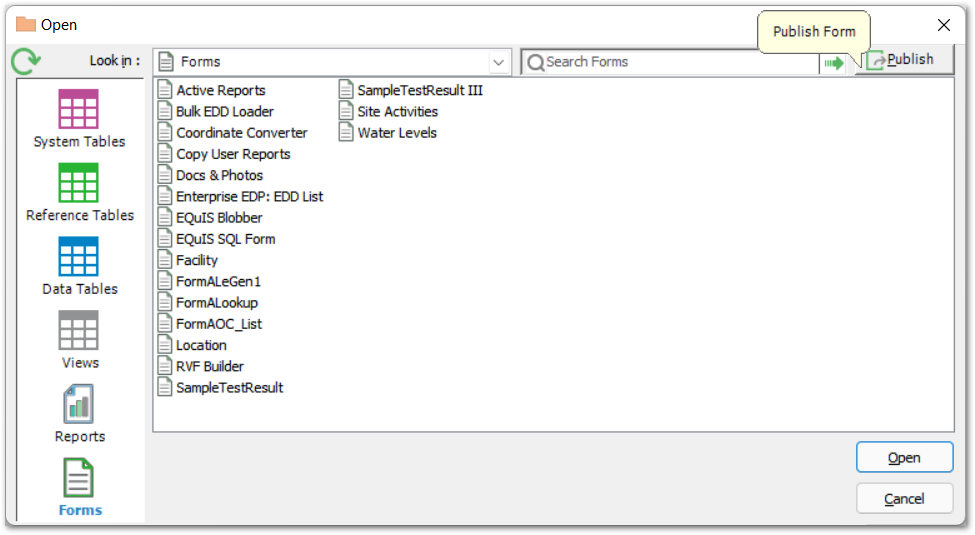
Task: Click the green search go arrow
Action: point(834,62)
